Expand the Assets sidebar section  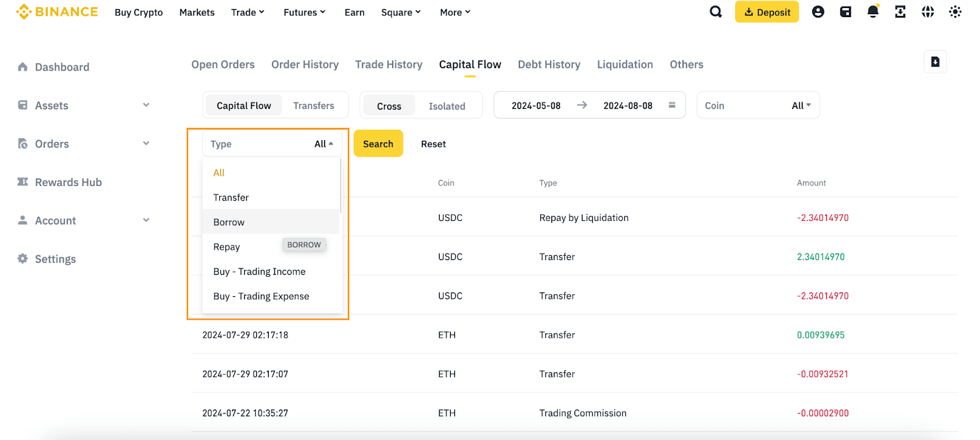point(146,105)
